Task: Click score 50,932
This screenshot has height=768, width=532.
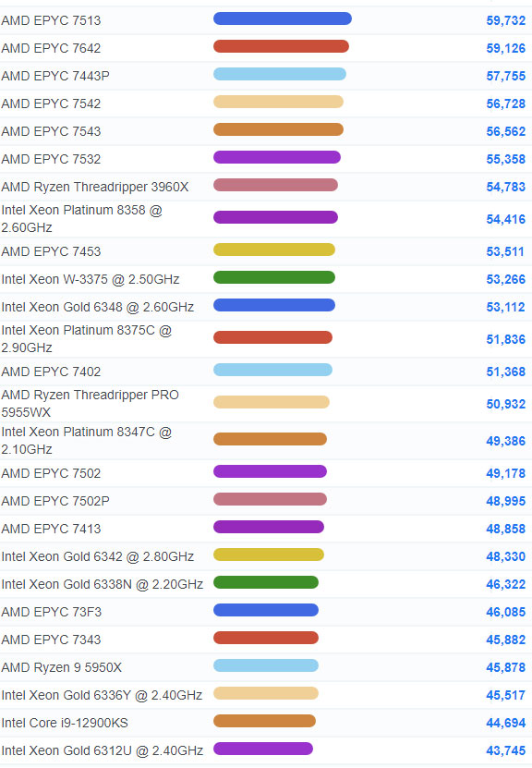Action: click(505, 404)
